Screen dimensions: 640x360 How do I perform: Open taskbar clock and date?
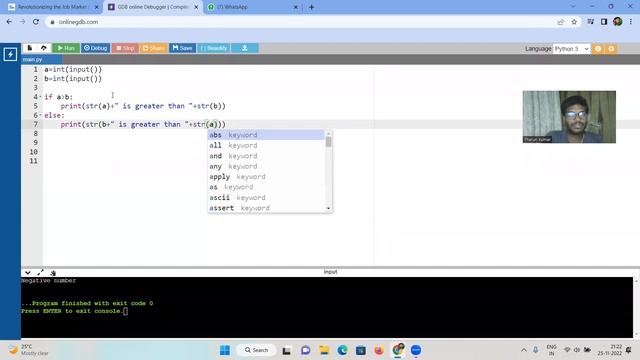pyautogui.click(x=610, y=350)
